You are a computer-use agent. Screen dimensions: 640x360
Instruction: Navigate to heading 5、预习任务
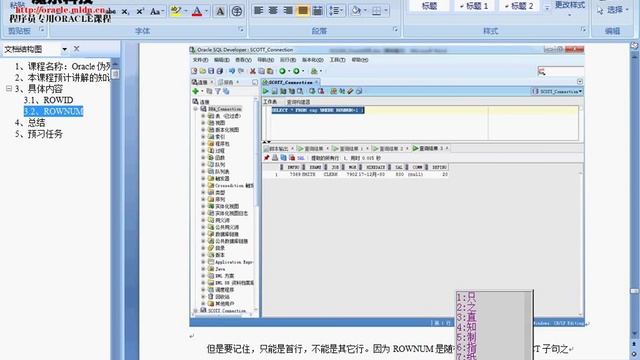(39, 134)
